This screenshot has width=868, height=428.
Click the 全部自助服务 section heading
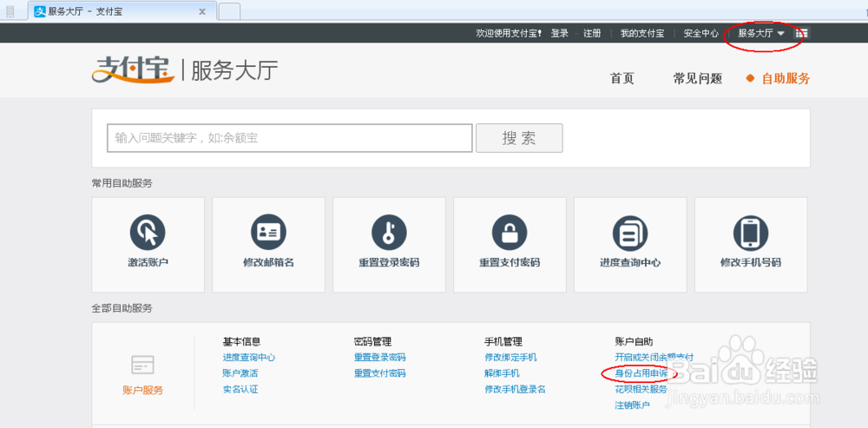122,308
